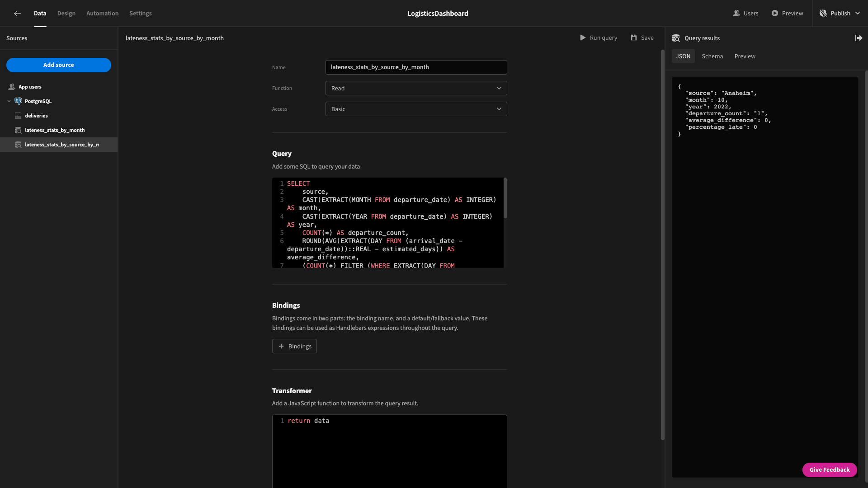Open the Design tab
The width and height of the screenshot is (868, 488).
click(66, 14)
